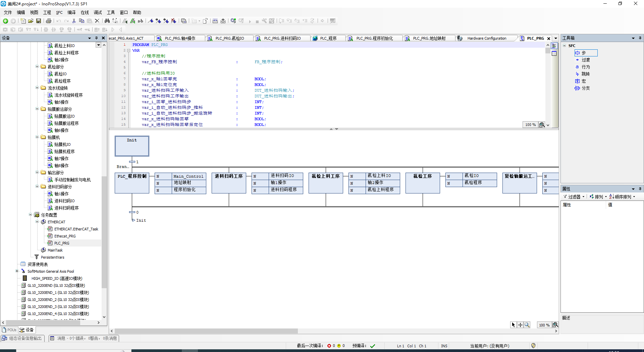This screenshot has height=352, width=644.
Task: Switch declaration editor to table view icon
Action: tap(554, 53)
